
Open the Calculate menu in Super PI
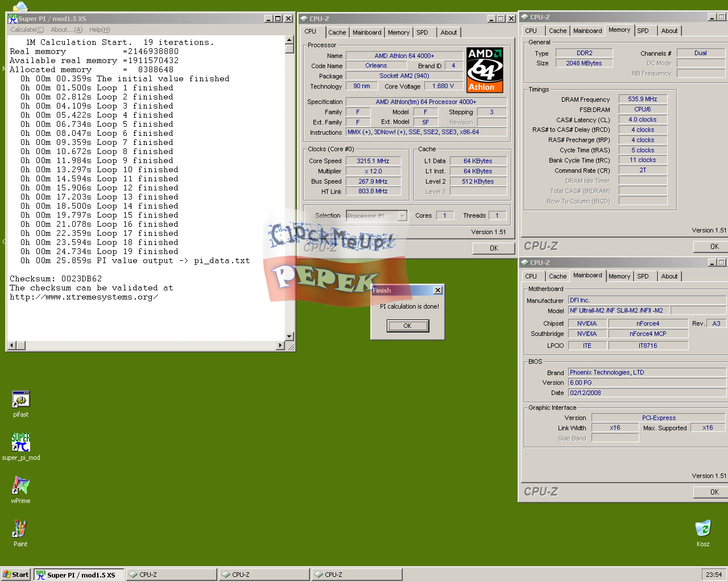point(27,30)
